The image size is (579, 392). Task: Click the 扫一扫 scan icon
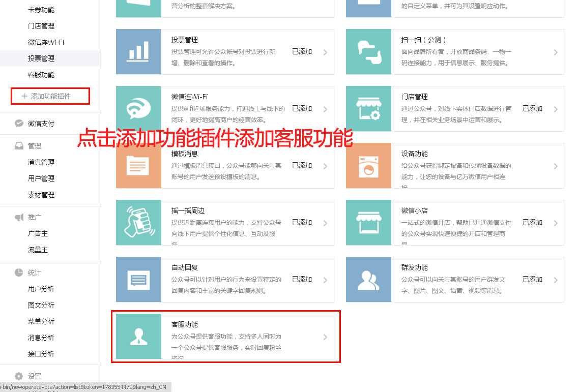tap(368, 52)
